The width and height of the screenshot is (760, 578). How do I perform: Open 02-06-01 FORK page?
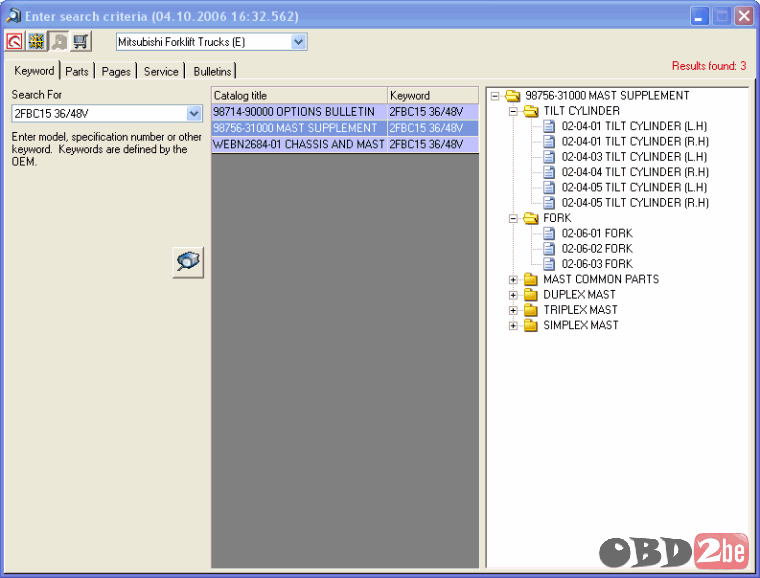(x=597, y=234)
